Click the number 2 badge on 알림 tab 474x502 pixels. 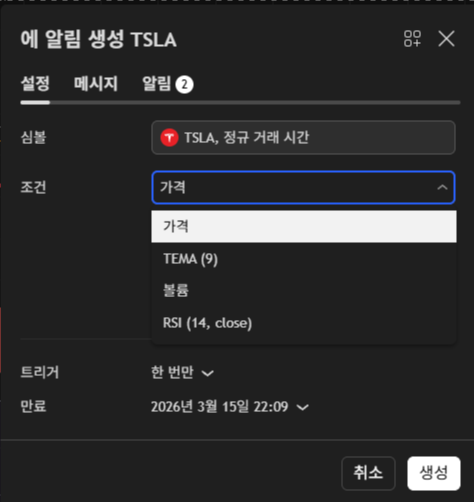185,84
